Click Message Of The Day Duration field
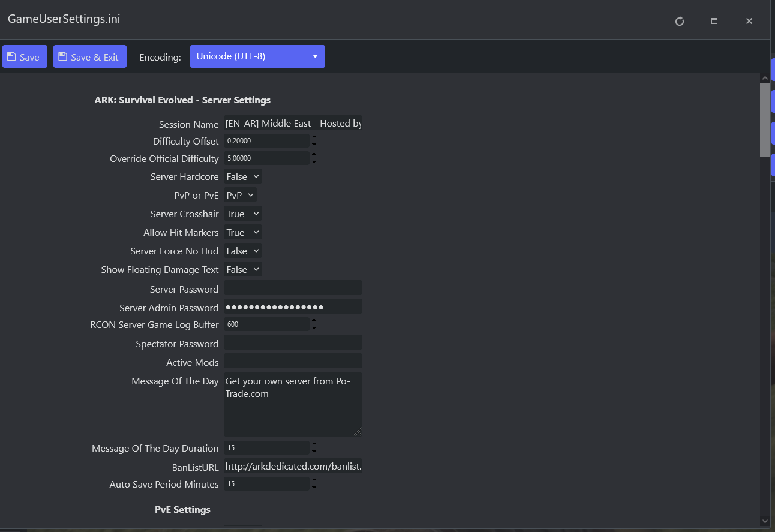 pyautogui.click(x=266, y=447)
